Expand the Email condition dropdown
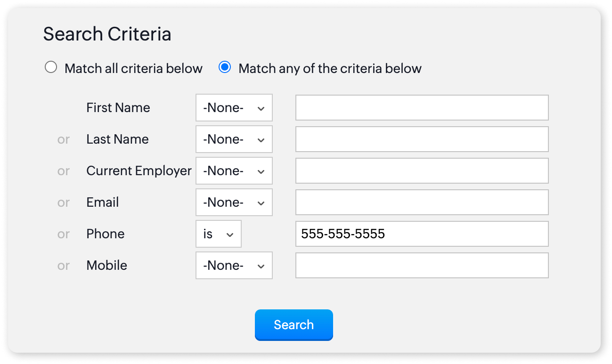The image size is (612, 364). click(234, 202)
